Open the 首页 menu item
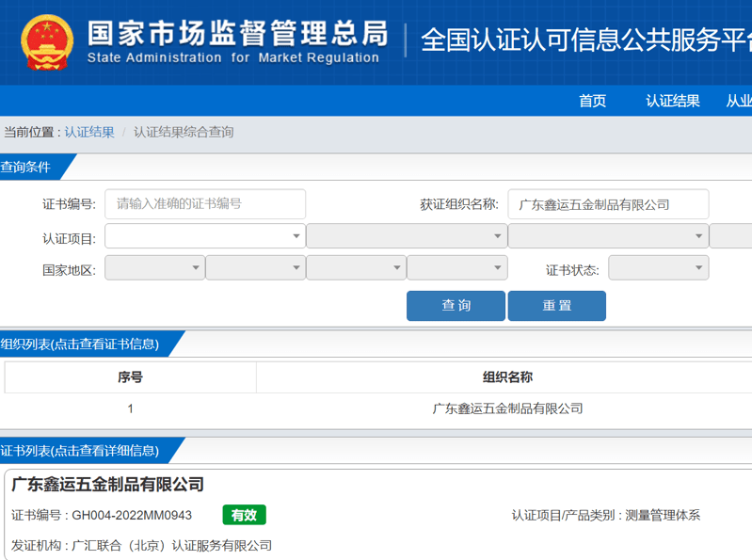Image resolution: width=752 pixels, height=560 pixels. click(x=592, y=101)
